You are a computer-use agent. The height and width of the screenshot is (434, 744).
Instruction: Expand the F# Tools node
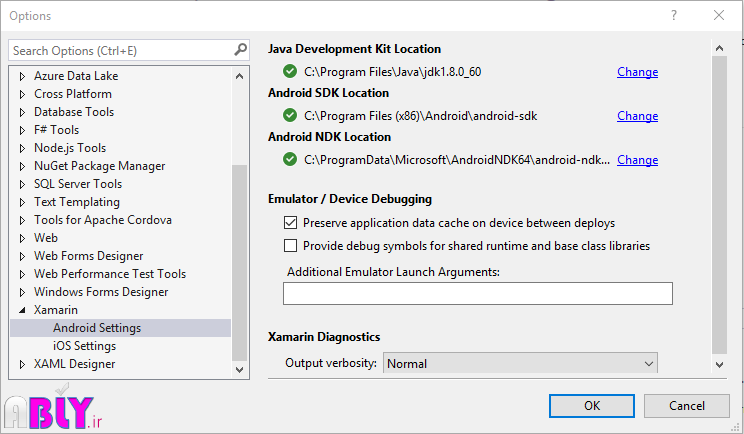[22, 130]
